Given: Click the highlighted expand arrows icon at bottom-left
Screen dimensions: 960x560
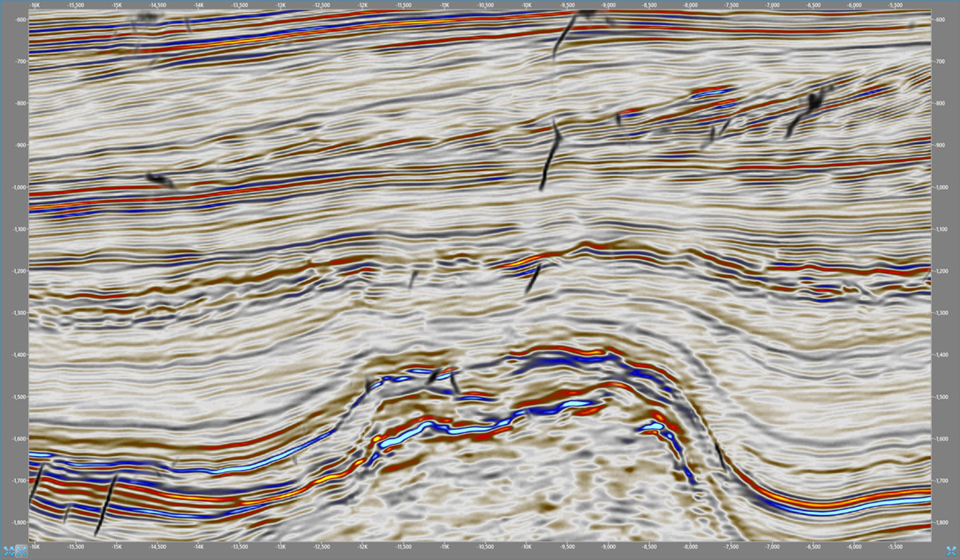Looking at the screenshot, I should (22, 551).
